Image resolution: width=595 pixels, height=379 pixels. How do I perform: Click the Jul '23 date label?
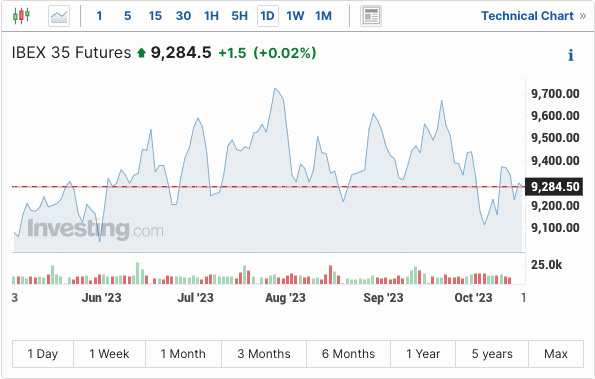point(195,297)
